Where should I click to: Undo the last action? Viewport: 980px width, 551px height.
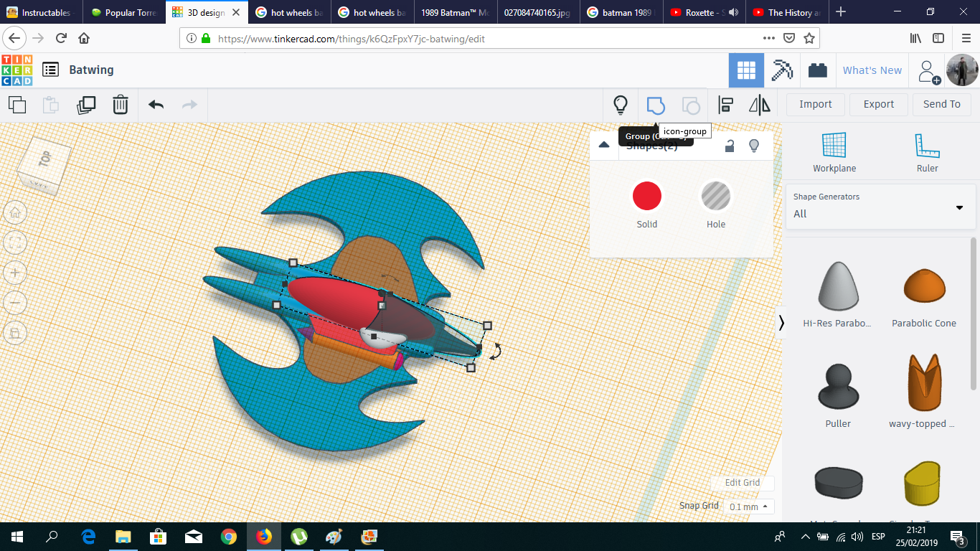pos(156,105)
